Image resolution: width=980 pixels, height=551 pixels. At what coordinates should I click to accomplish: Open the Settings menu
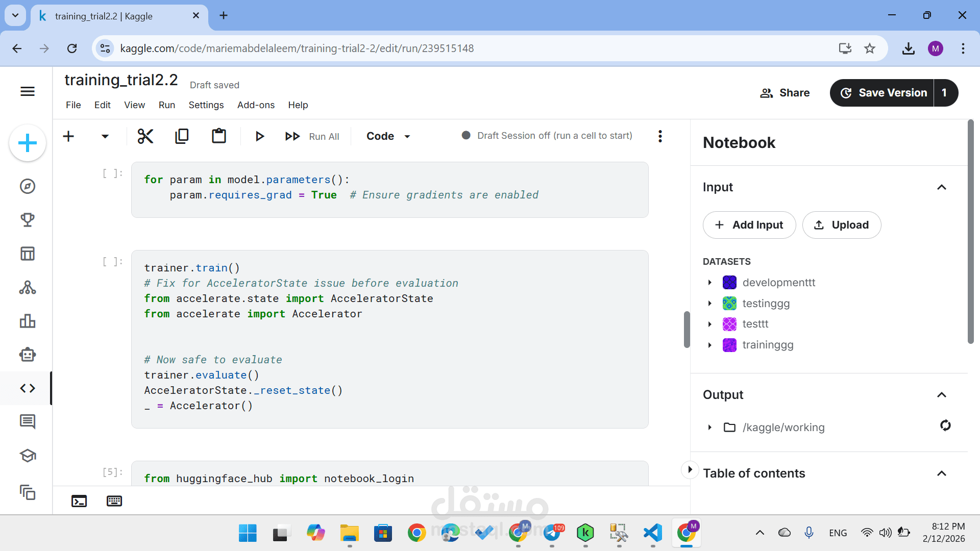tap(206, 105)
